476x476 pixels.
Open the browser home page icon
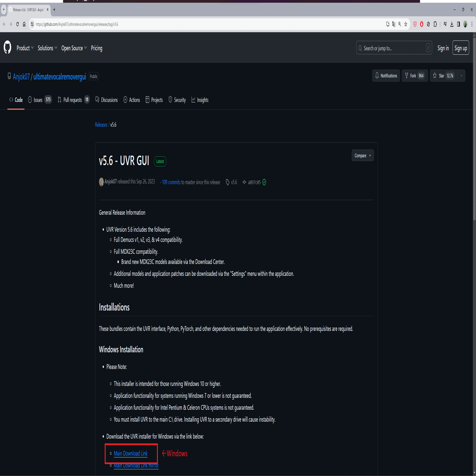24,24
